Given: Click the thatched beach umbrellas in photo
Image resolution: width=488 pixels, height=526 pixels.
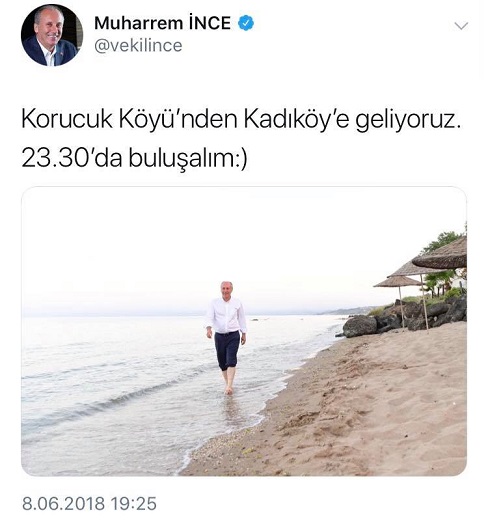Looking at the screenshot, I should coord(424,268).
